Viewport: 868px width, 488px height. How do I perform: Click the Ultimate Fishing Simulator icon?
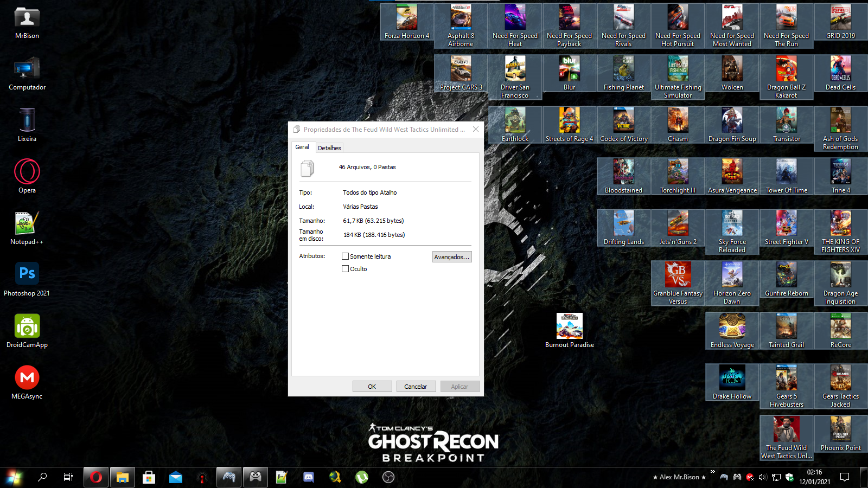coord(678,78)
